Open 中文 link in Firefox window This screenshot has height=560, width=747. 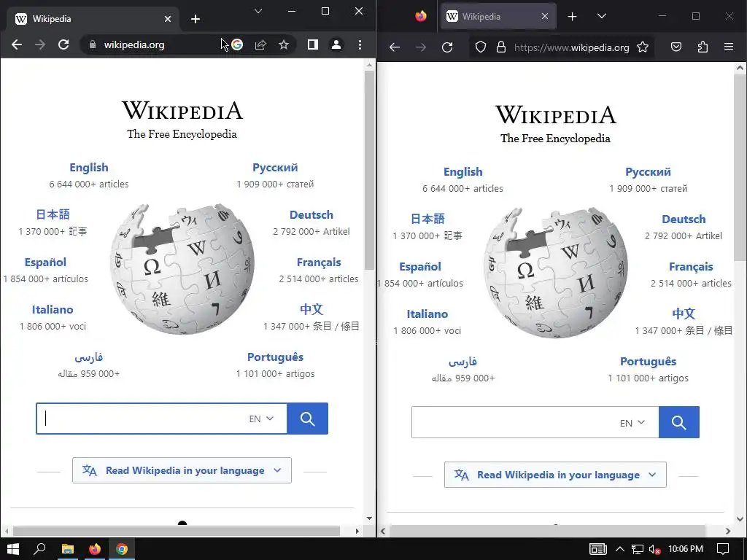pos(684,314)
